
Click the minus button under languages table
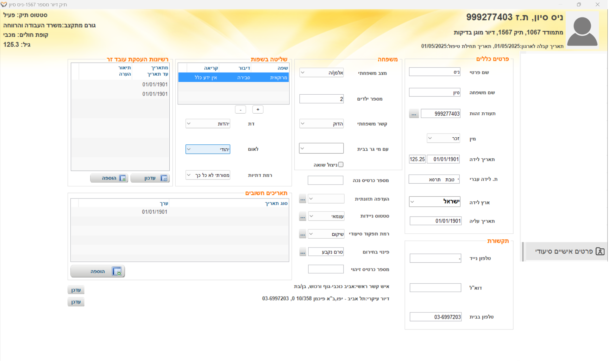[x=241, y=110]
